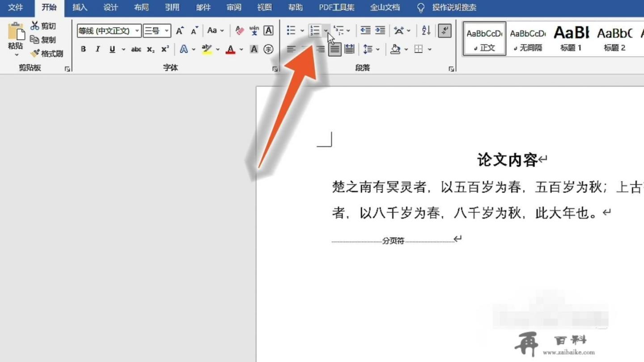644x362 pixels.
Task: Click the Cut (剪切) scissors button
Action: click(x=43, y=26)
